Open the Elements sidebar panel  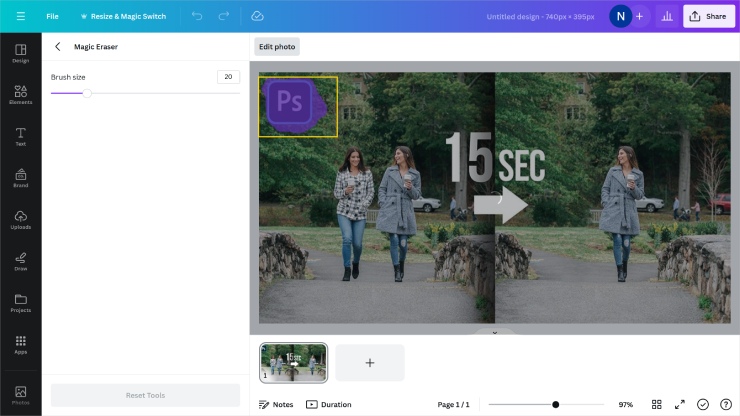(20, 95)
